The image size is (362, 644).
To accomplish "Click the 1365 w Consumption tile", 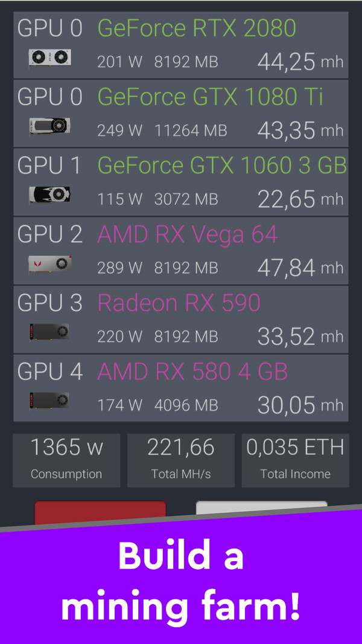I will (66, 460).
